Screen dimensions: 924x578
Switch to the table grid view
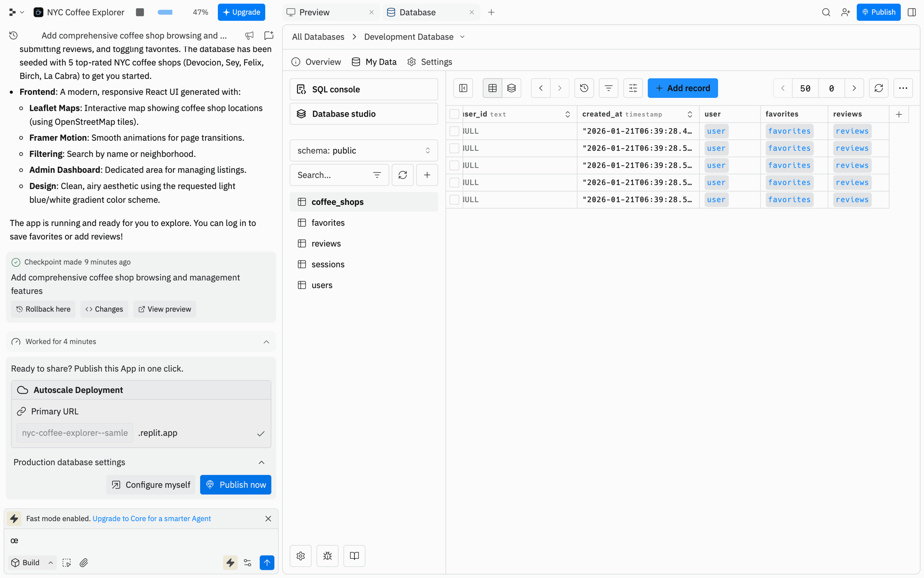pos(492,88)
